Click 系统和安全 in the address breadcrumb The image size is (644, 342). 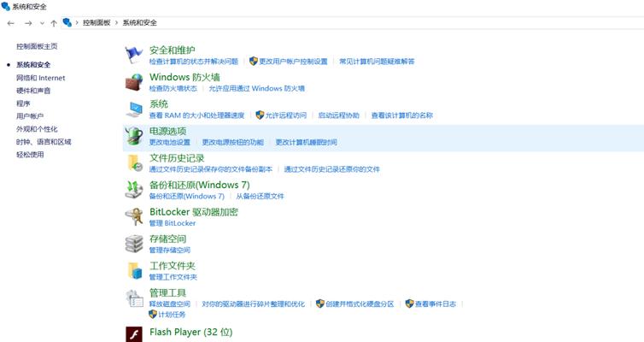(139, 22)
